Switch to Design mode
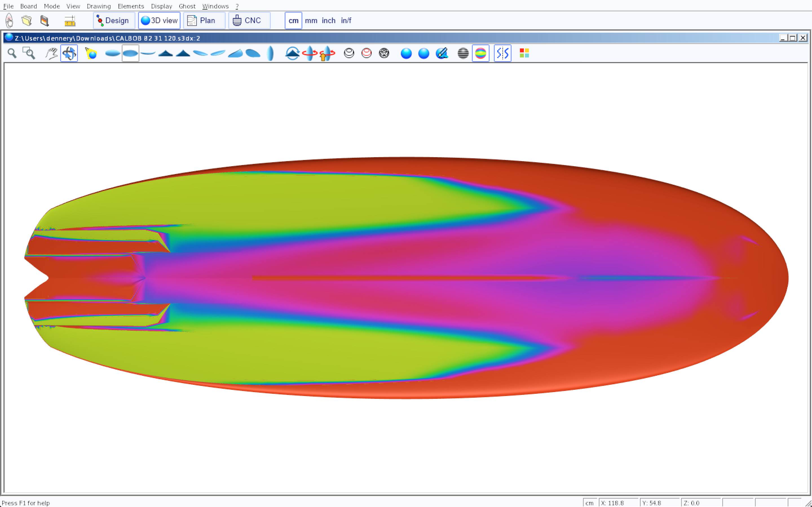The height and width of the screenshot is (507, 812). pos(114,21)
